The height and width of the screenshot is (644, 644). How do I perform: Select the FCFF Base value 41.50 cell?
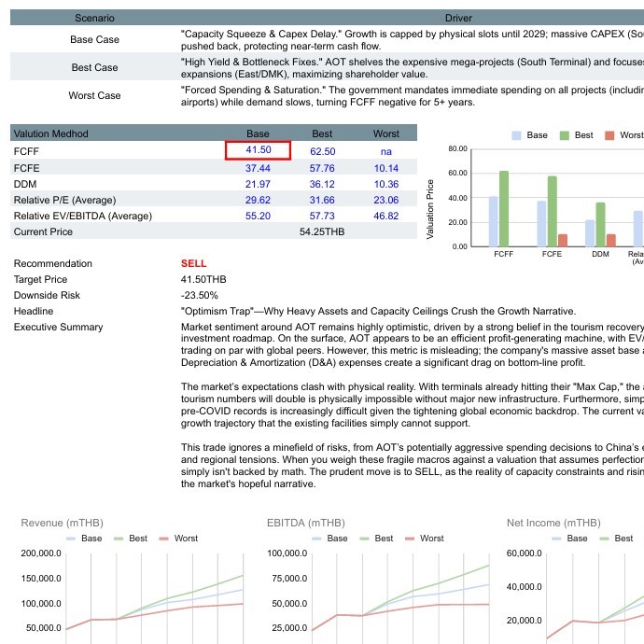[258, 150]
